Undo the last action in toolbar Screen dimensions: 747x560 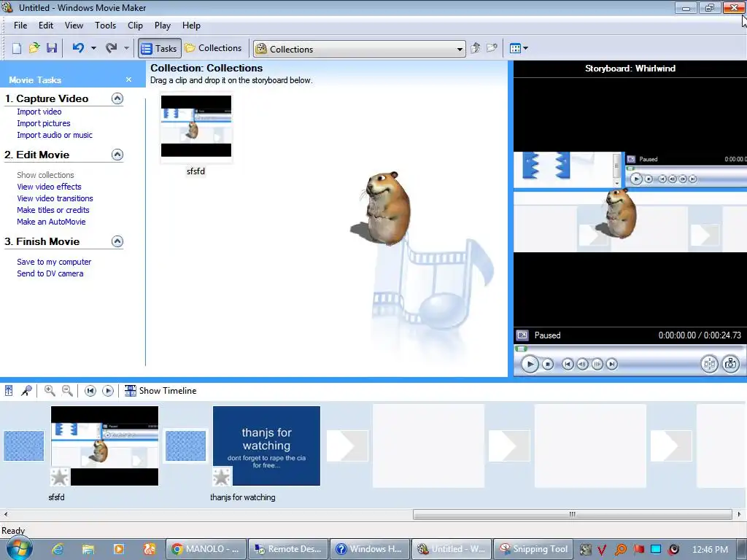tap(79, 48)
